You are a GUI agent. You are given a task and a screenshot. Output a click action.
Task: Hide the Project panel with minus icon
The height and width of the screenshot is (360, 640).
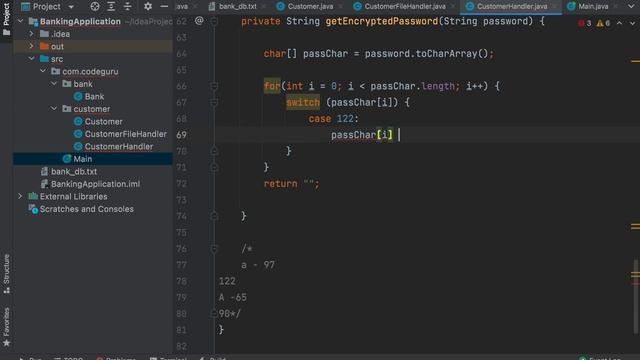(164, 7)
